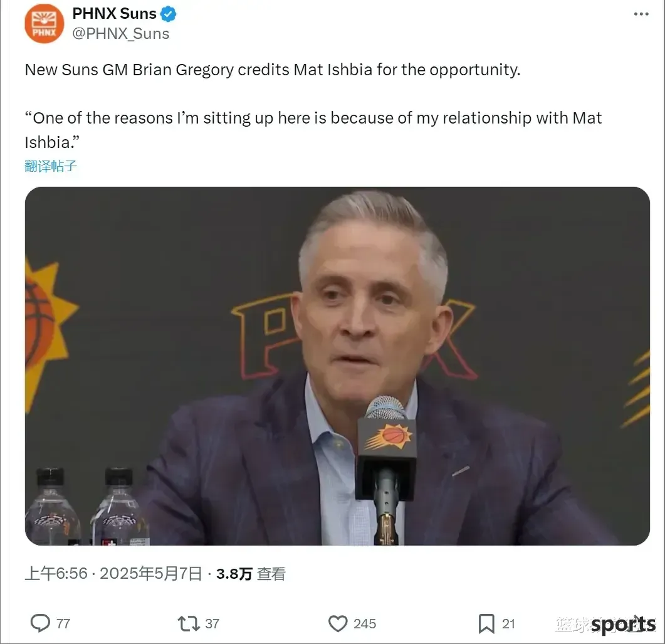Open the reply speech bubble icon
665x644 pixels.
pos(40,623)
